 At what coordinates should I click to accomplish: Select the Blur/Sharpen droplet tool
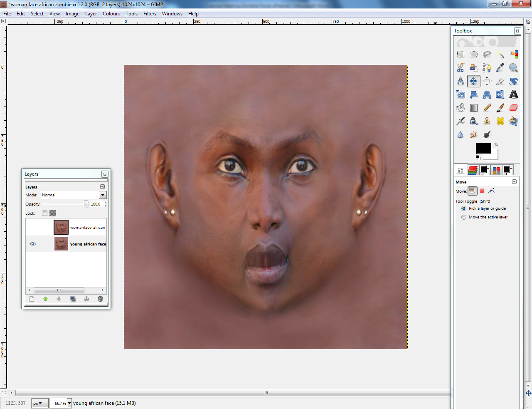tap(461, 134)
